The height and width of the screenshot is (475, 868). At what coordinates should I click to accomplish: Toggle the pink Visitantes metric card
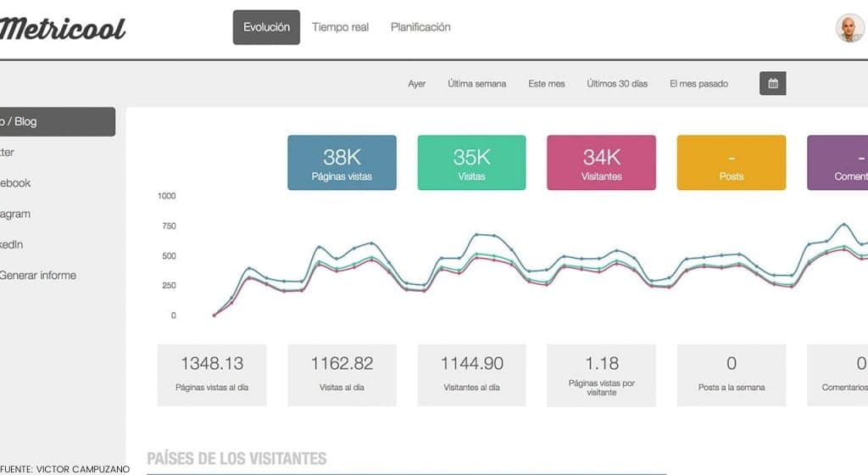(601, 163)
